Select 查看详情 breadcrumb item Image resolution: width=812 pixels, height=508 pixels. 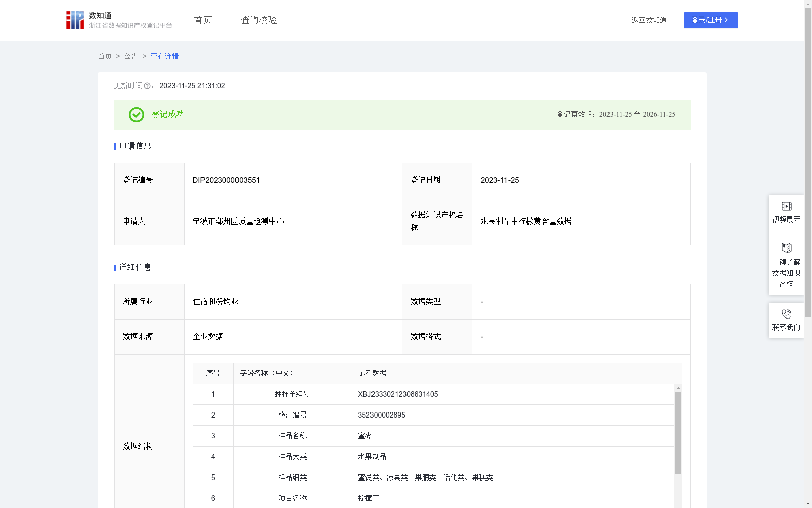tap(164, 56)
